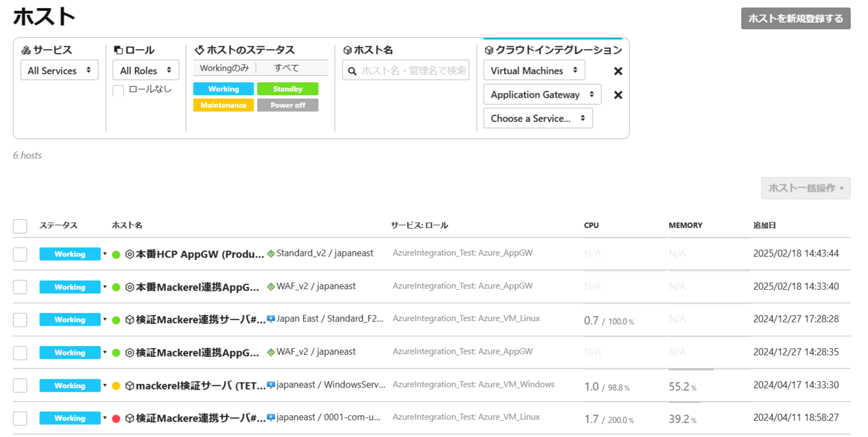Click VM icon beside Japan East / Standard_F2
The height and width of the screenshot is (437, 868).
[x=271, y=319]
